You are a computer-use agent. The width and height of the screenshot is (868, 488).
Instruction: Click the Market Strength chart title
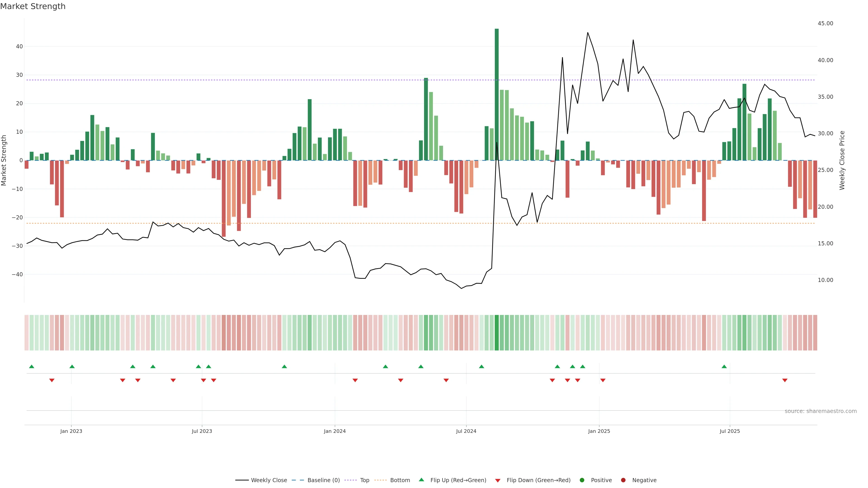pos(33,6)
